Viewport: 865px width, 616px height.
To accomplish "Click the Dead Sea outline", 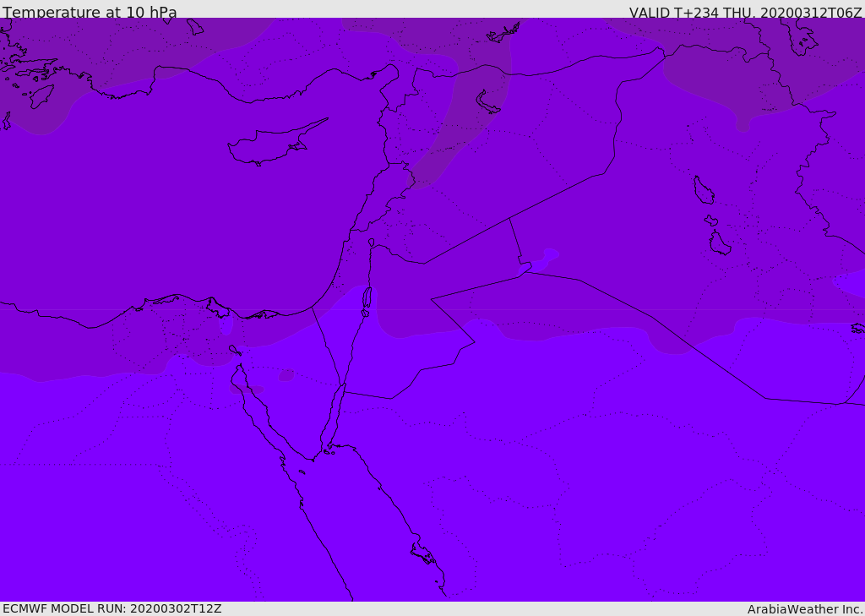I will [x=367, y=298].
